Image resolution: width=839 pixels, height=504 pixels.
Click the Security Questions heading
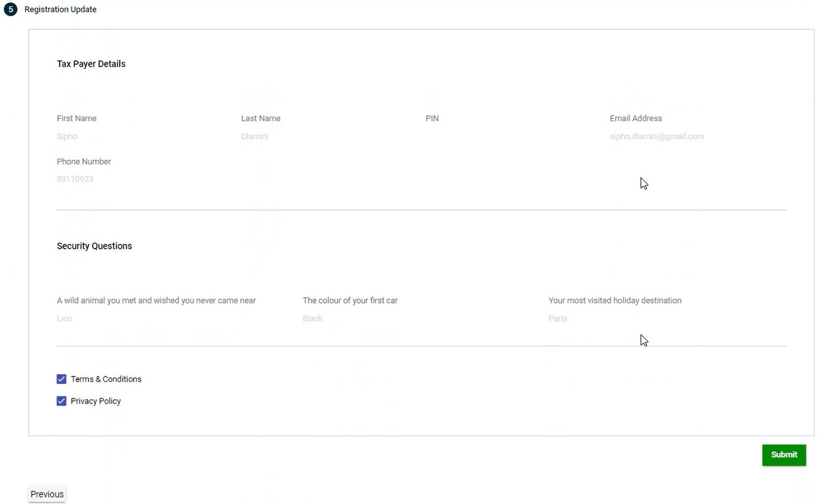94,246
